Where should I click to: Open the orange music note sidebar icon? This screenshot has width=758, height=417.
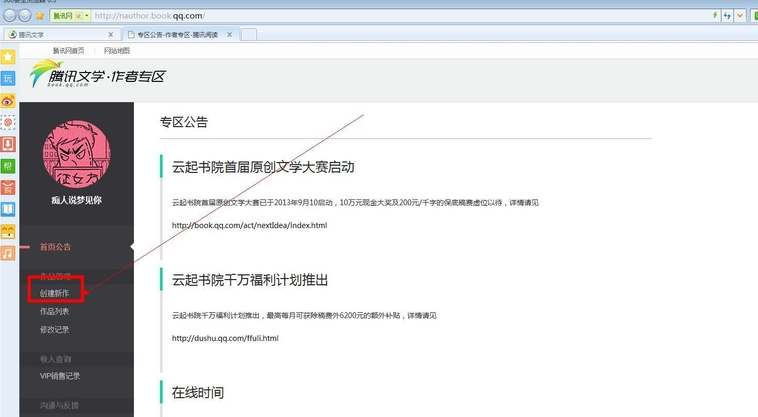[8, 253]
